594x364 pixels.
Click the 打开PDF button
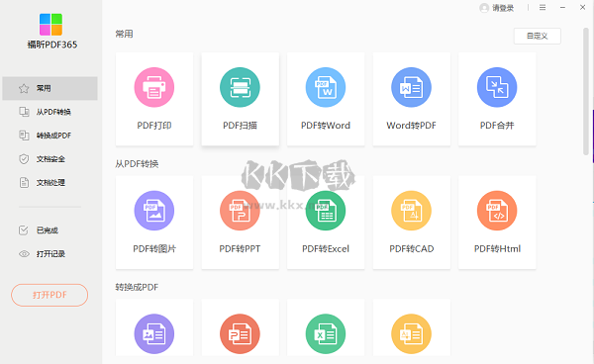(49, 295)
